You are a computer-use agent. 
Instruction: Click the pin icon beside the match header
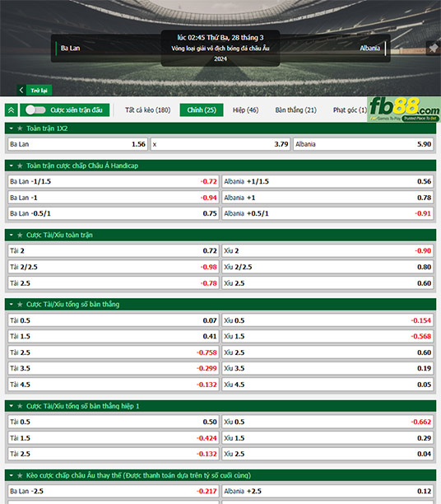[434, 49]
